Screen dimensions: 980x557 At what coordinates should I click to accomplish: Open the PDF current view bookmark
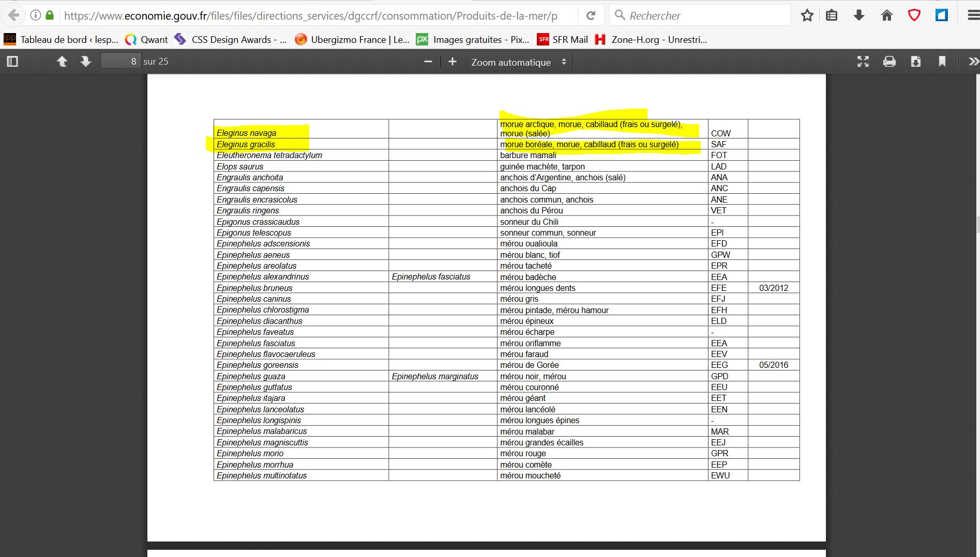coord(942,62)
